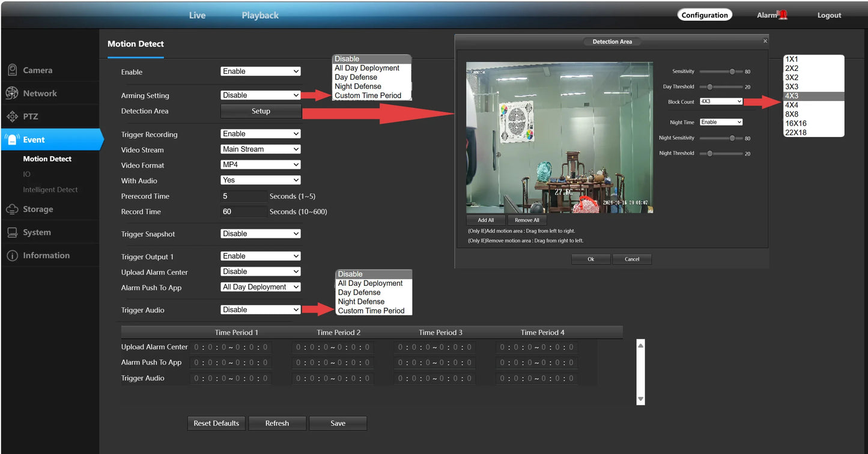868x454 pixels.
Task: Click the red Alarm siren icon
Action: click(782, 15)
